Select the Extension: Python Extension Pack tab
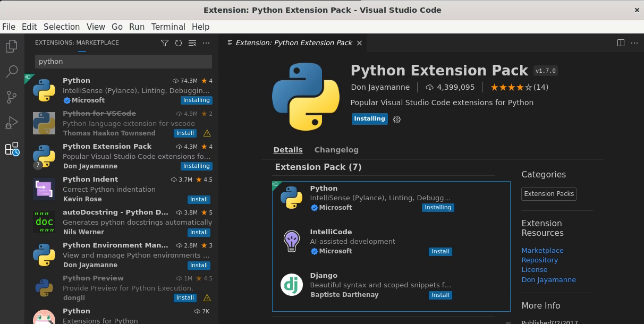Viewport: 644px width, 324px height. pos(294,43)
